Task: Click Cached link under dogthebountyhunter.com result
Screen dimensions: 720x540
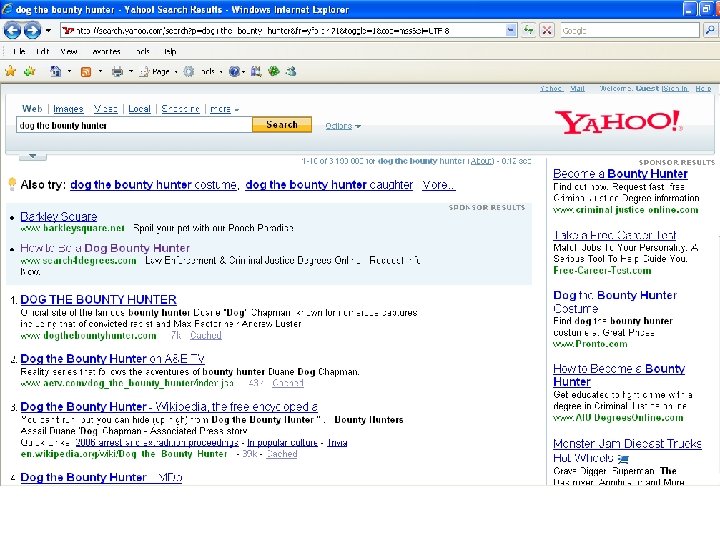Action: pyautogui.click(x=206, y=335)
